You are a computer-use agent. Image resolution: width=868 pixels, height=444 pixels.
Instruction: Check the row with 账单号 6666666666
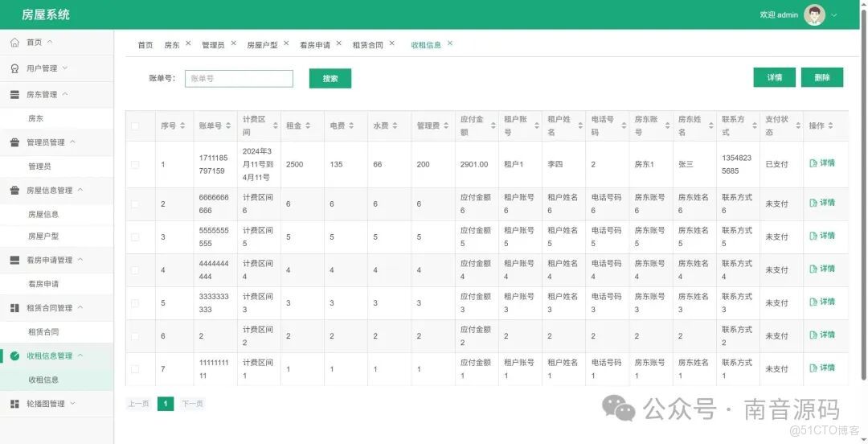click(x=135, y=204)
